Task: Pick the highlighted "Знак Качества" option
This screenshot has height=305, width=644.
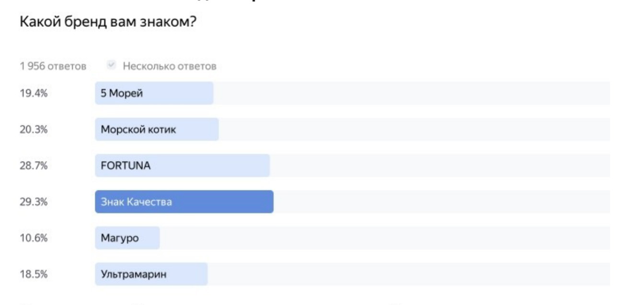Action: (x=184, y=202)
